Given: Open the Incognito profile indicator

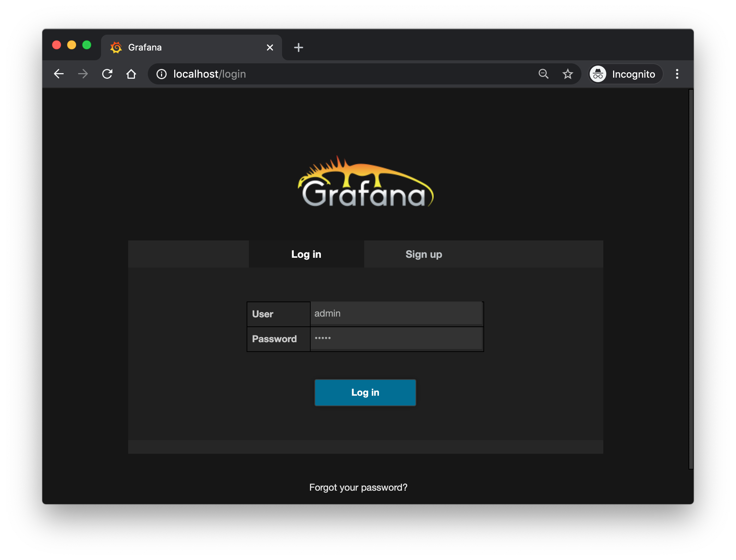Looking at the screenshot, I should click(626, 74).
